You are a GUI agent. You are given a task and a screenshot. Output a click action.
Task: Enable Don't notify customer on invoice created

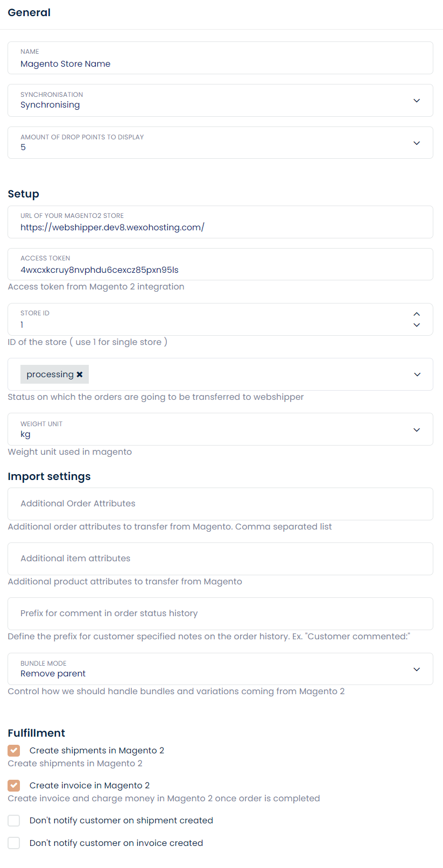14,843
